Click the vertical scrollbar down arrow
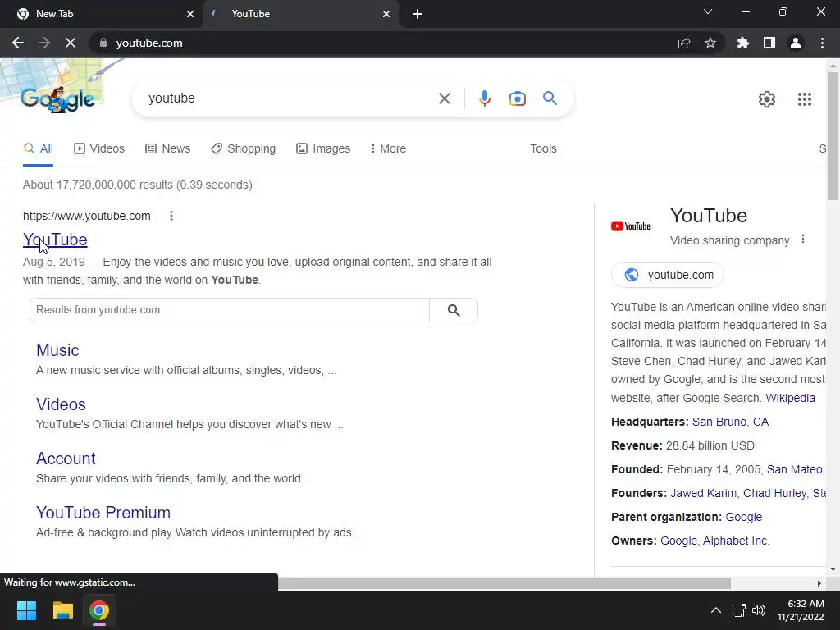 tap(833, 569)
